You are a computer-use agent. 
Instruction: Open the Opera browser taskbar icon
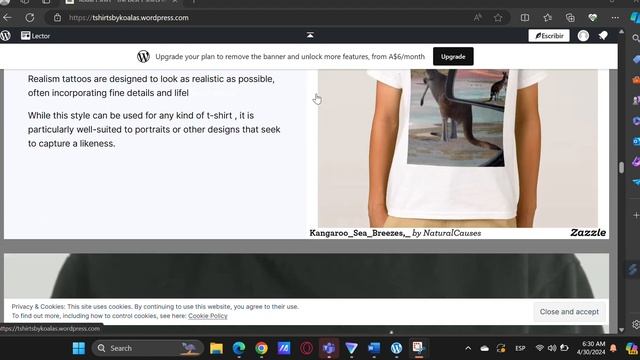pos(307,348)
